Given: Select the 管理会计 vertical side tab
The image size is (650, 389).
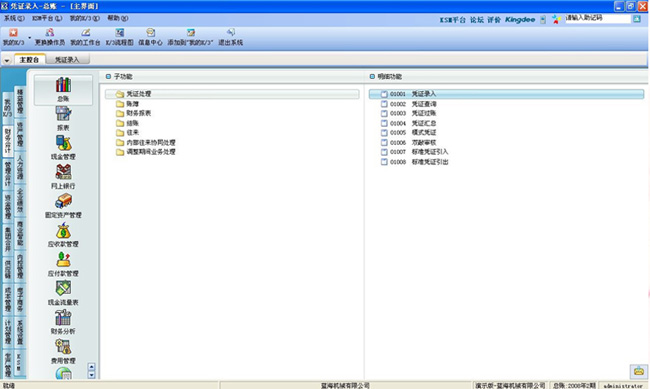Looking at the screenshot, I should pyautogui.click(x=7, y=174).
